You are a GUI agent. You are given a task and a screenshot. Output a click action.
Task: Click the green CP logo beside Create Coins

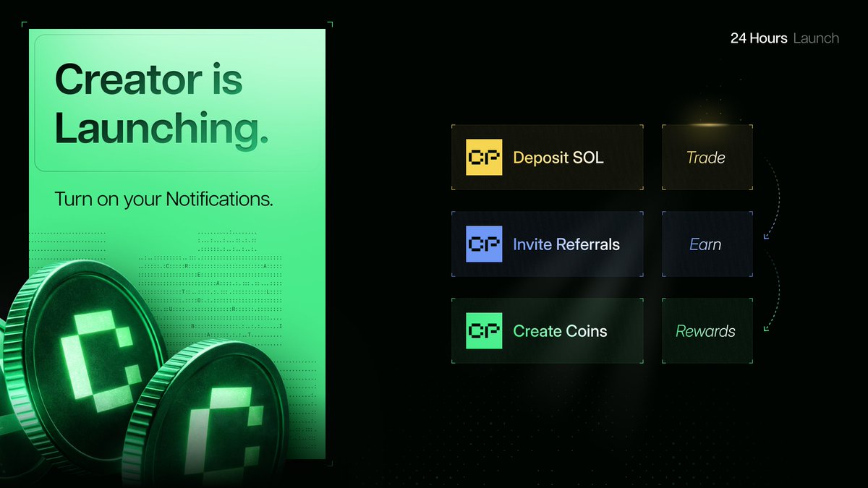(484, 330)
